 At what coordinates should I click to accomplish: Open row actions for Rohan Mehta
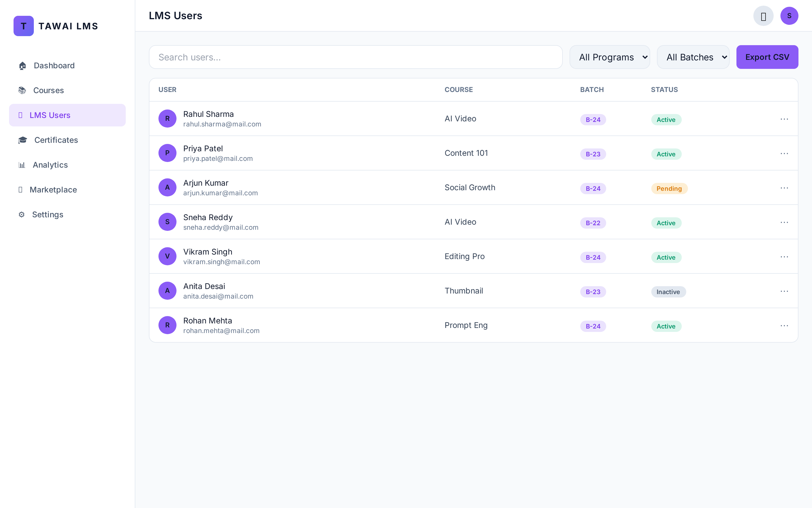(784, 326)
